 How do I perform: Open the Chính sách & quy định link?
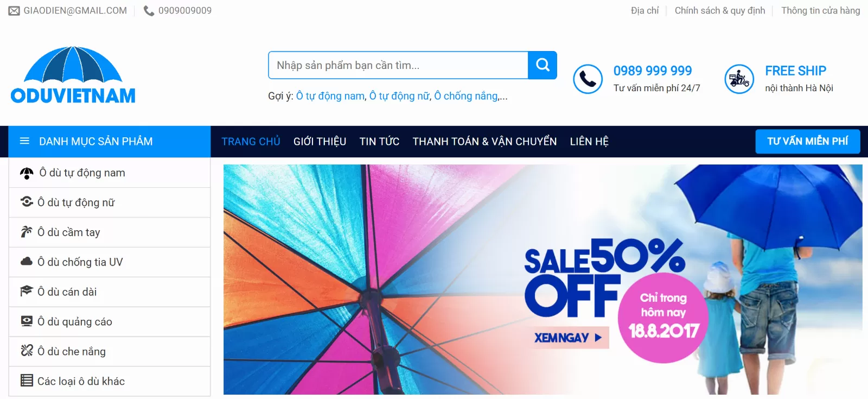click(720, 11)
